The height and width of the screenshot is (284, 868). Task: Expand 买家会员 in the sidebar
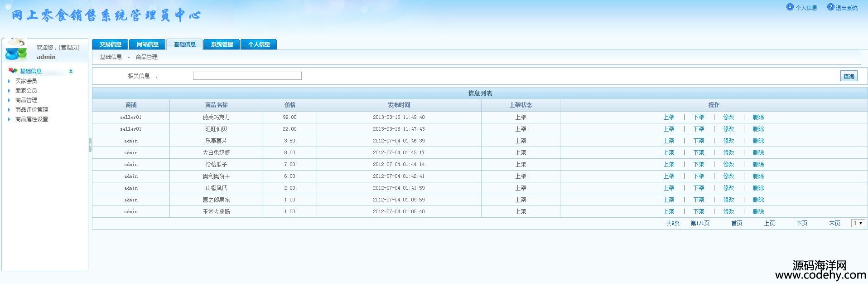pos(26,81)
